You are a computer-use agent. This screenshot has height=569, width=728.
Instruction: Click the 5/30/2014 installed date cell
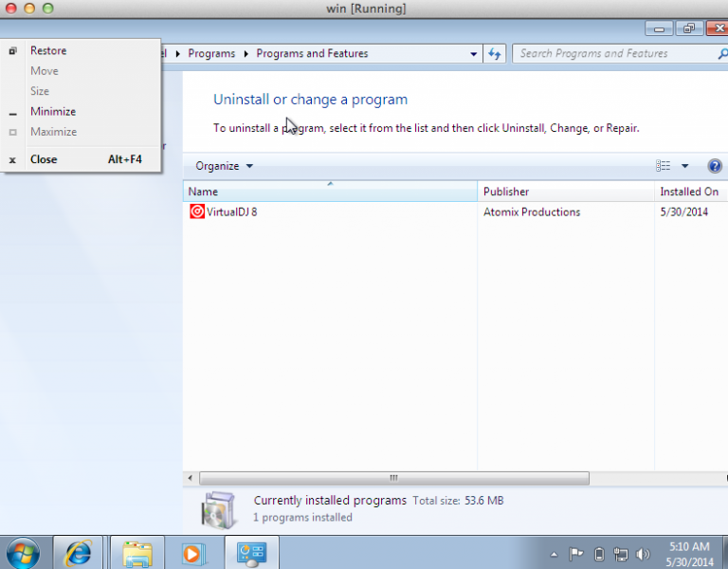coord(683,212)
